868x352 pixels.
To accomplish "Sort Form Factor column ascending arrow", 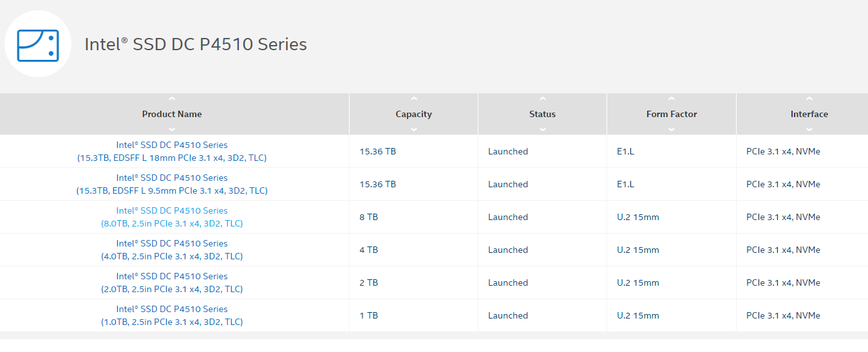I will (x=672, y=99).
